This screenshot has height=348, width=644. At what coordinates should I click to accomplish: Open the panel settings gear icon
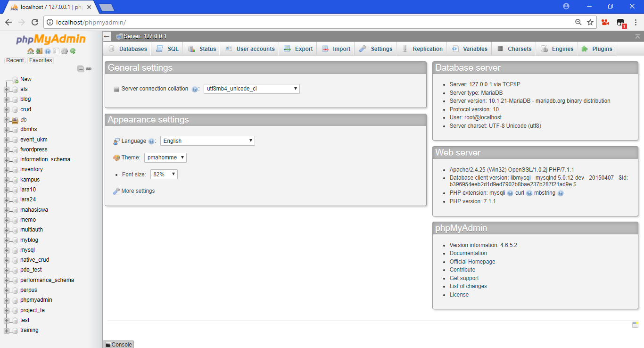click(x=64, y=51)
